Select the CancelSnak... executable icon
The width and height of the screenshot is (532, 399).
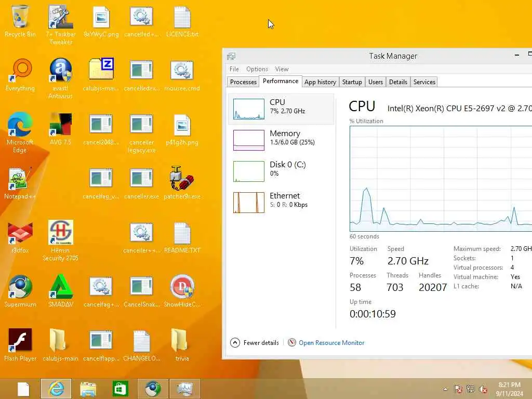click(x=141, y=291)
